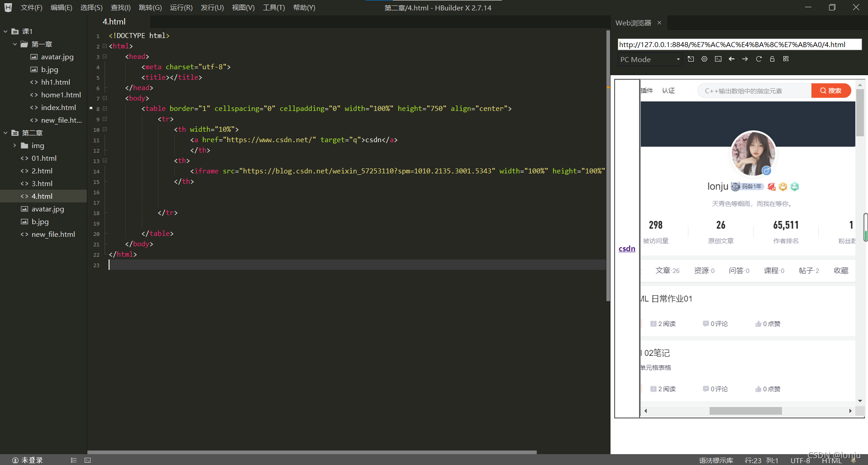Fold the tr tag at line 9
The width and height of the screenshot is (868, 465).
(x=105, y=119)
